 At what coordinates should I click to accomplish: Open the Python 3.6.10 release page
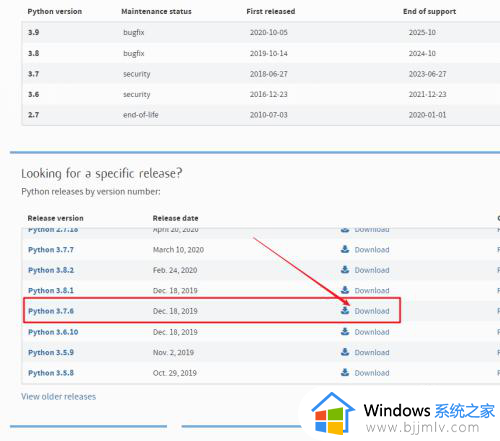click(x=53, y=332)
